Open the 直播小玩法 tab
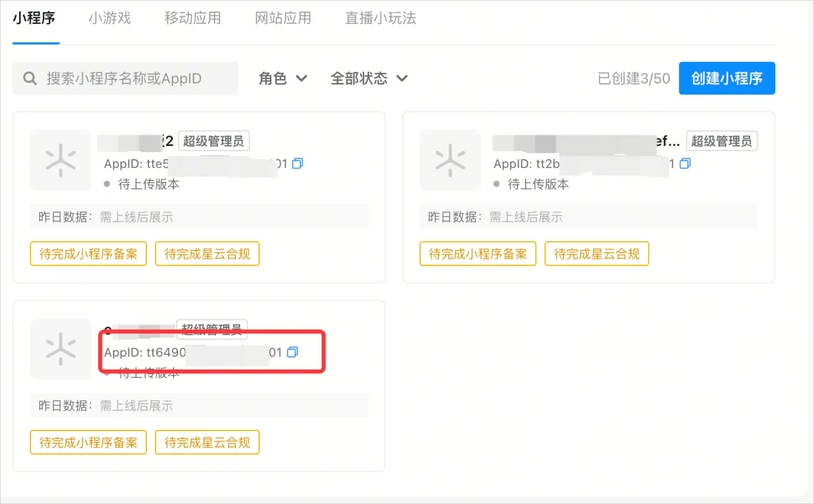814x504 pixels. 380,18
